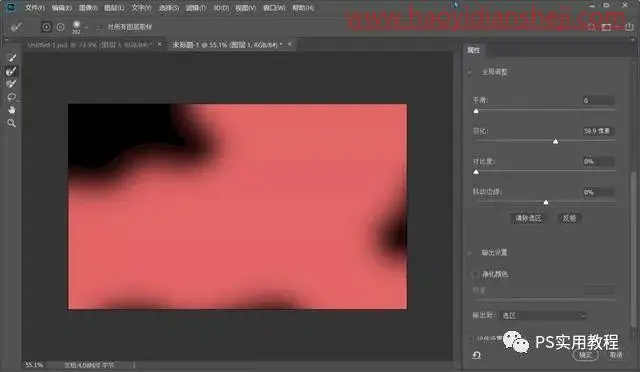Click the 羽化 feather value field
640x372 pixels.
(598, 131)
